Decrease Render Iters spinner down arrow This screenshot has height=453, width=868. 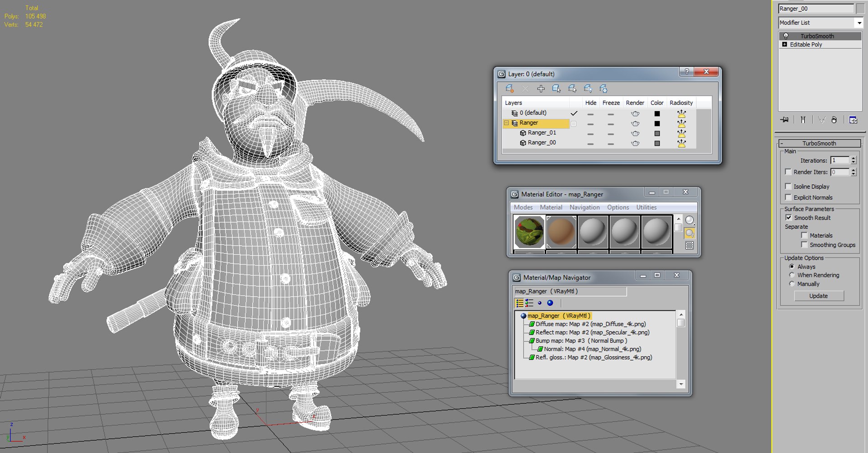click(854, 174)
